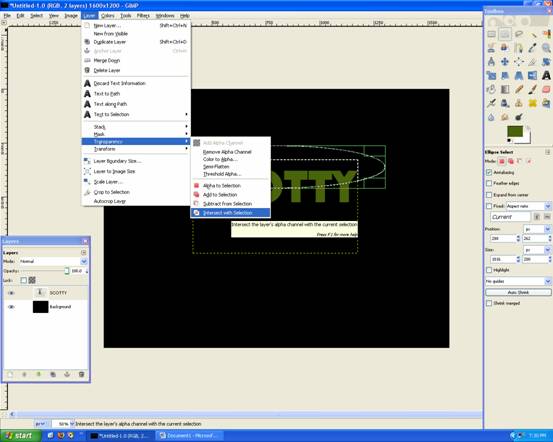553x442 pixels.
Task: Select the Eraser tool
Action: [x=546, y=89]
